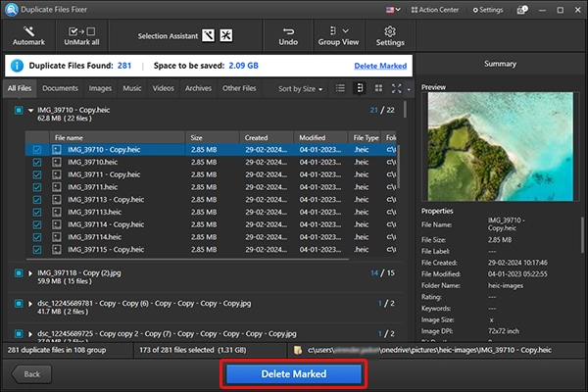Viewport: 588px width, 392px height.
Task: Toggle dsc_12245689781 group checkbox
Action: pos(19,304)
